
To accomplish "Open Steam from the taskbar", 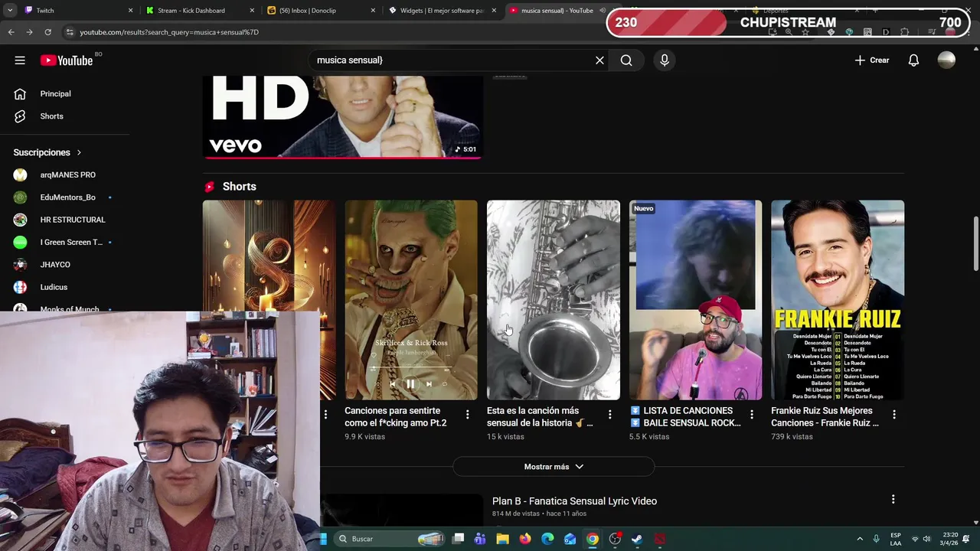I will [637, 539].
